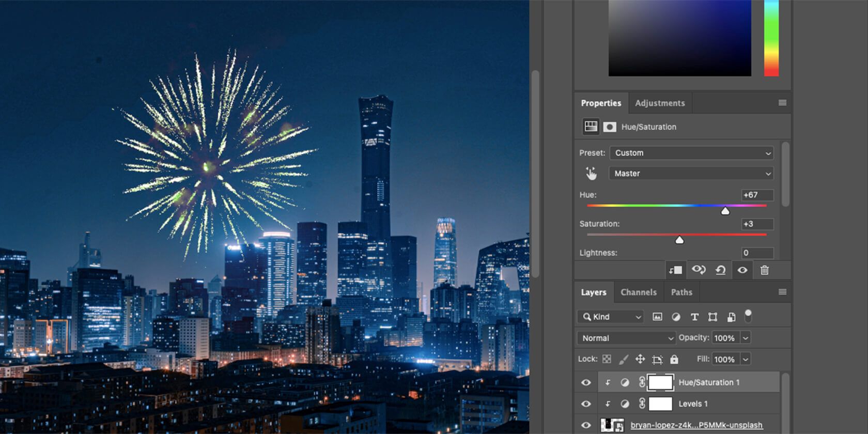
Task: Click the clipping arrow on Levels 1 layer
Action: pyautogui.click(x=608, y=404)
